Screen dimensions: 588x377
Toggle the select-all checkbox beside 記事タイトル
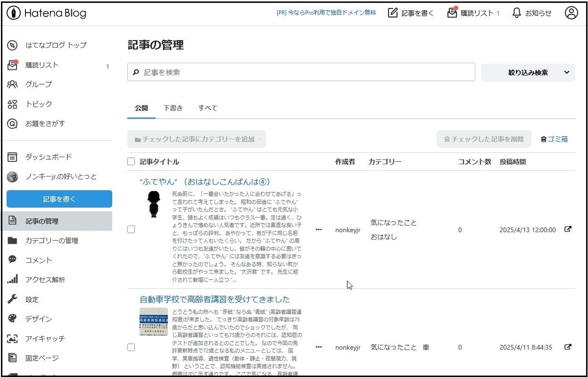pyautogui.click(x=131, y=161)
